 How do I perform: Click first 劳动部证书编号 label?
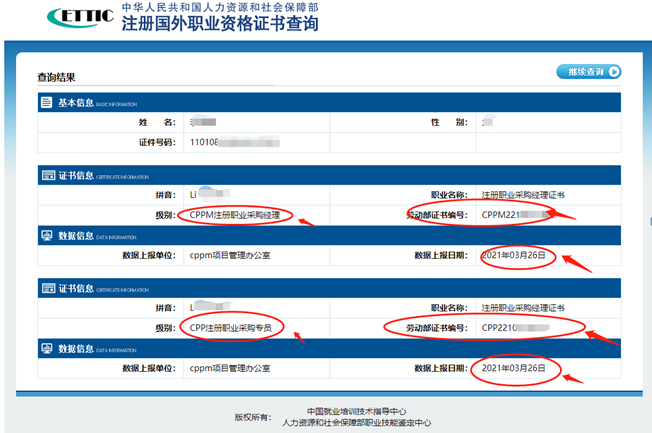point(437,215)
